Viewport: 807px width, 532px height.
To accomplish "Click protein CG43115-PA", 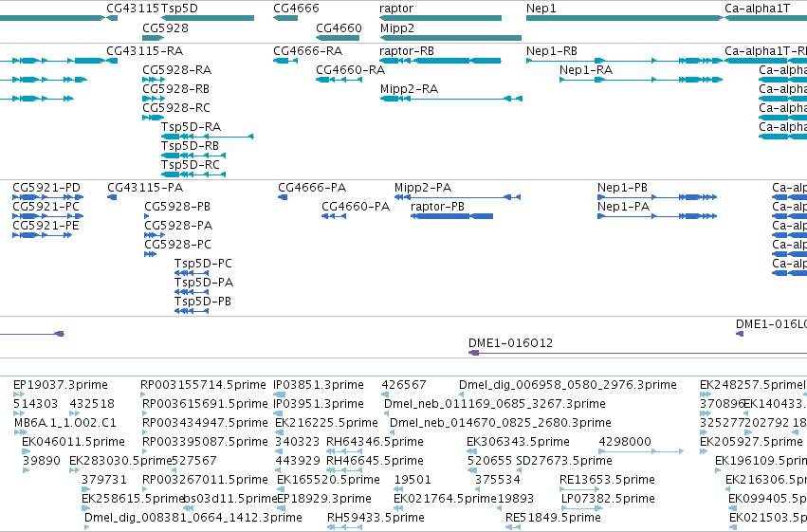I will (145, 188).
